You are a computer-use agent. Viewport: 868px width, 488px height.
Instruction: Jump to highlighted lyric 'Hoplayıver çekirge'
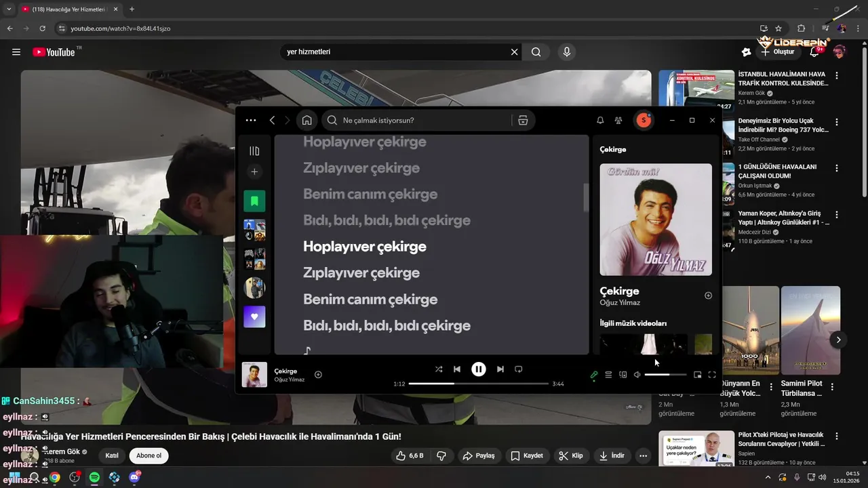click(x=365, y=247)
